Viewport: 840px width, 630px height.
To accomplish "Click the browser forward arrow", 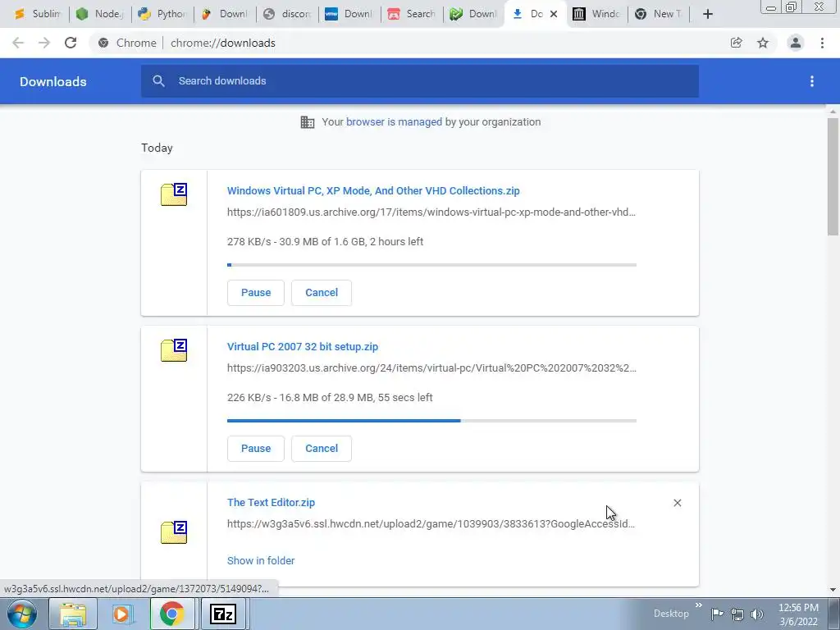I will coord(44,43).
